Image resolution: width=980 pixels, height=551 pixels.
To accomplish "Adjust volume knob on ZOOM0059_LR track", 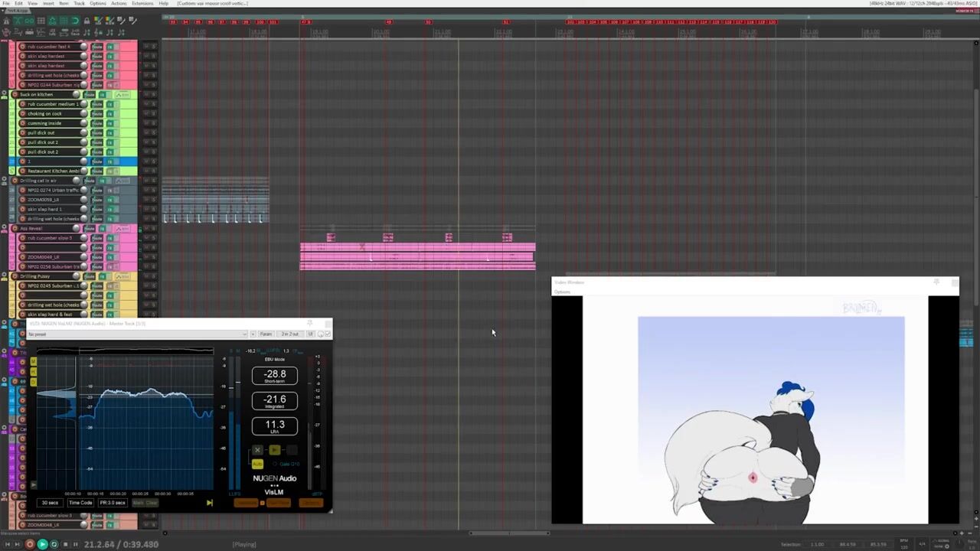I will (84, 200).
